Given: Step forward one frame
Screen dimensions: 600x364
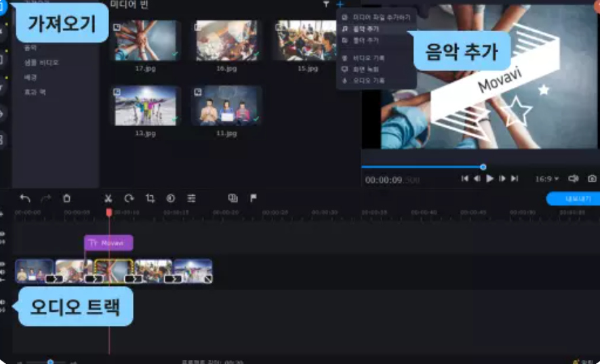Looking at the screenshot, I should click(x=502, y=178).
